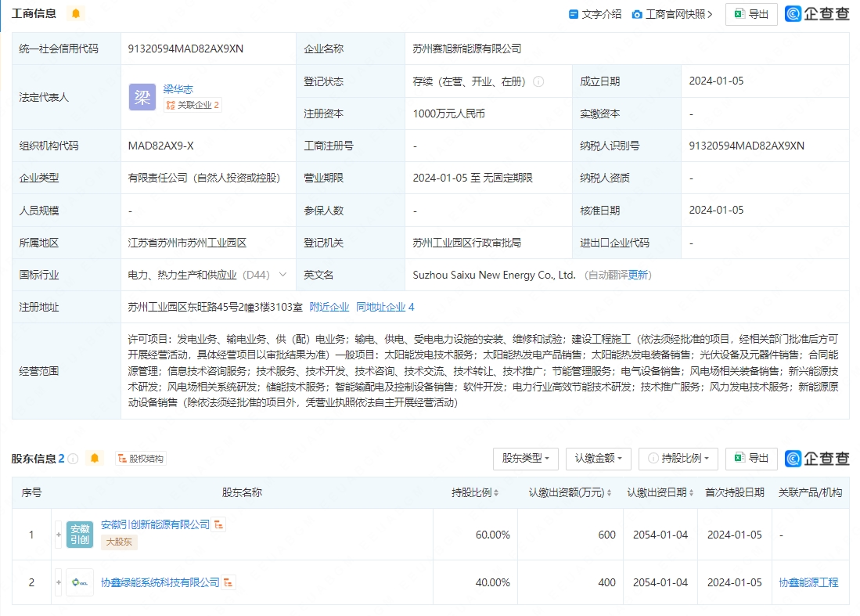Viewport: 860px width, 616px height.
Task: Click the 企查查 logo in 工商信息 header
Action: click(817, 14)
